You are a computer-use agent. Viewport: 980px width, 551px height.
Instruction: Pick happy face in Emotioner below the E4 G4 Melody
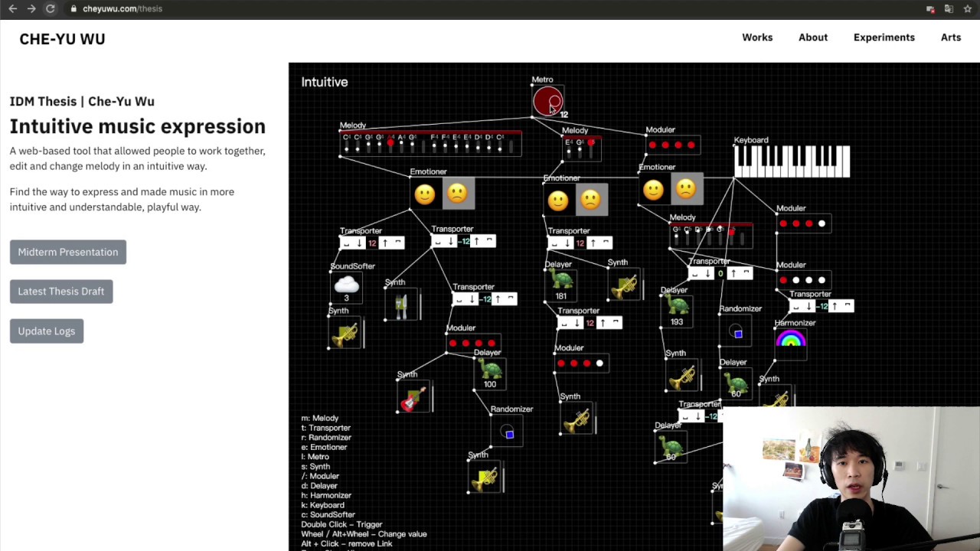558,201
